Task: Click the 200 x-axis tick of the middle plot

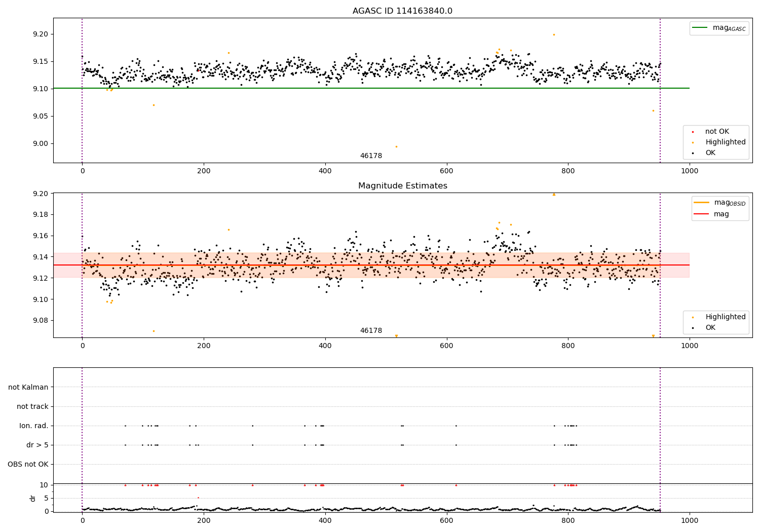Action: pos(204,346)
